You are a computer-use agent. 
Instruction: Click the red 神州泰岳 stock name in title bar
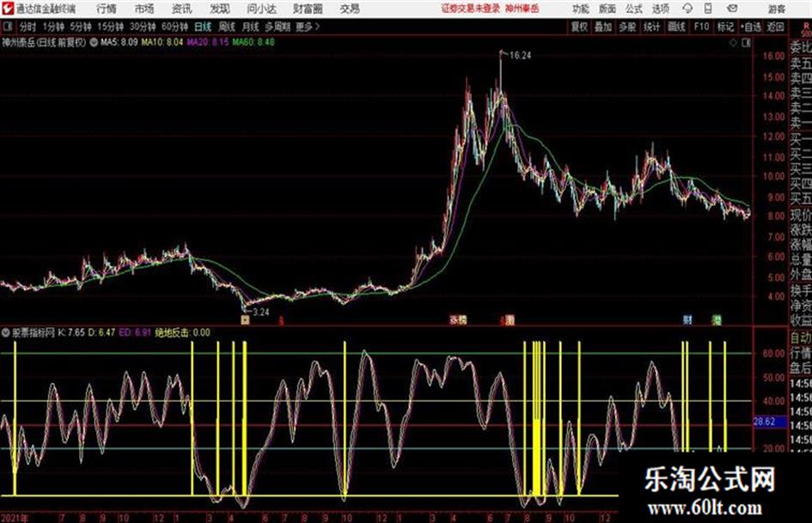pos(522,9)
